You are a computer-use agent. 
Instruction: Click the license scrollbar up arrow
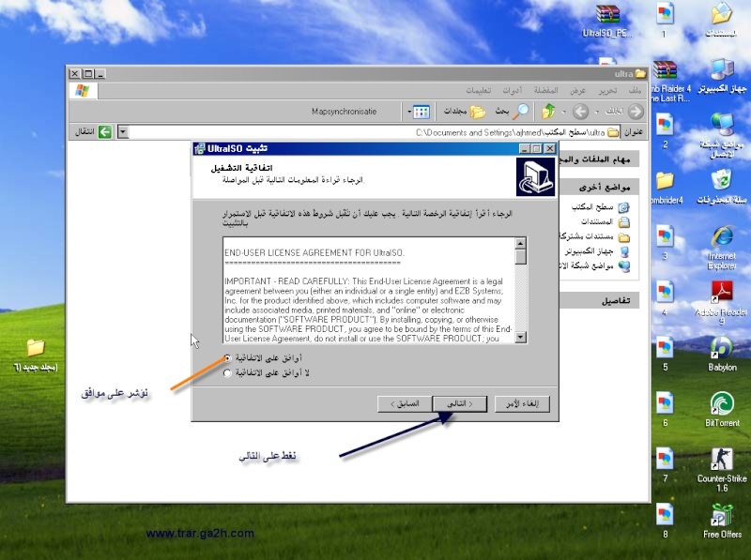tap(521, 243)
